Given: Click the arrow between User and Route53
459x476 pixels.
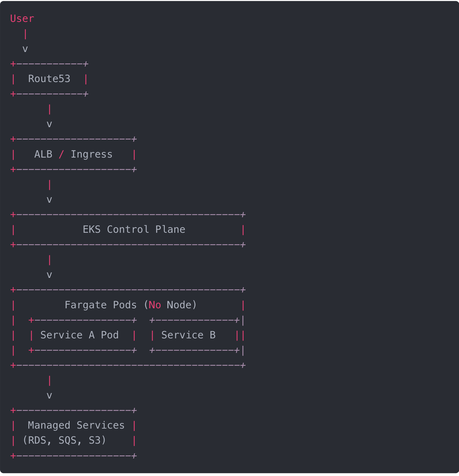Looking at the screenshot, I should tap(25, 49).
